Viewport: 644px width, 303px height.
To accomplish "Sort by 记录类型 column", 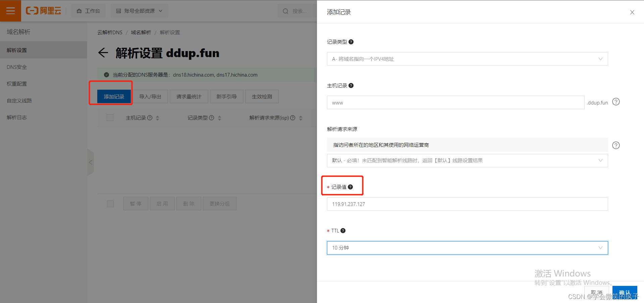I will 219,118.
